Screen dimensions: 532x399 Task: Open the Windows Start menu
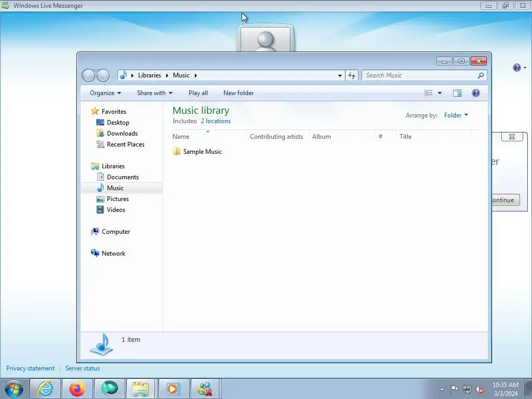pyautogui.click(x=14, y=389)
